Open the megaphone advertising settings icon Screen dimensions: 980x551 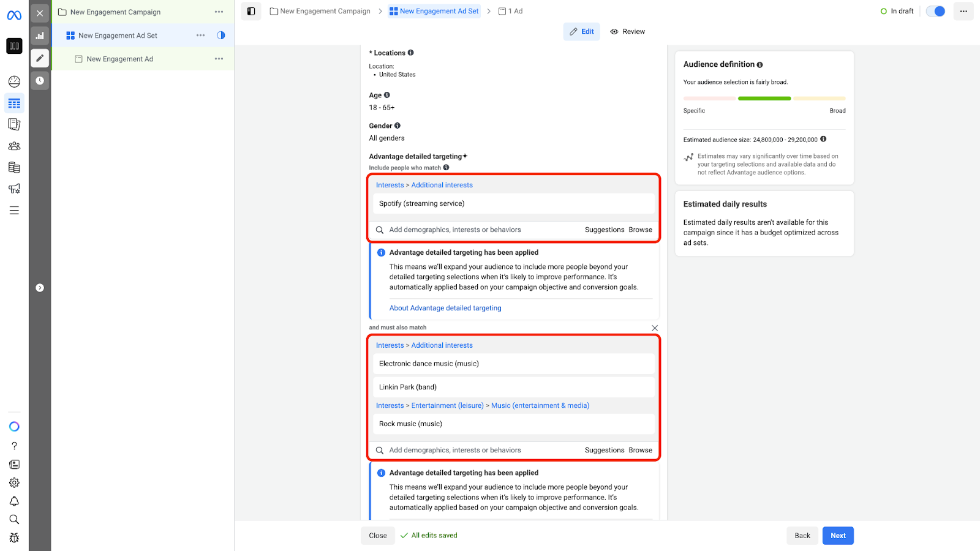pos(14,189)
